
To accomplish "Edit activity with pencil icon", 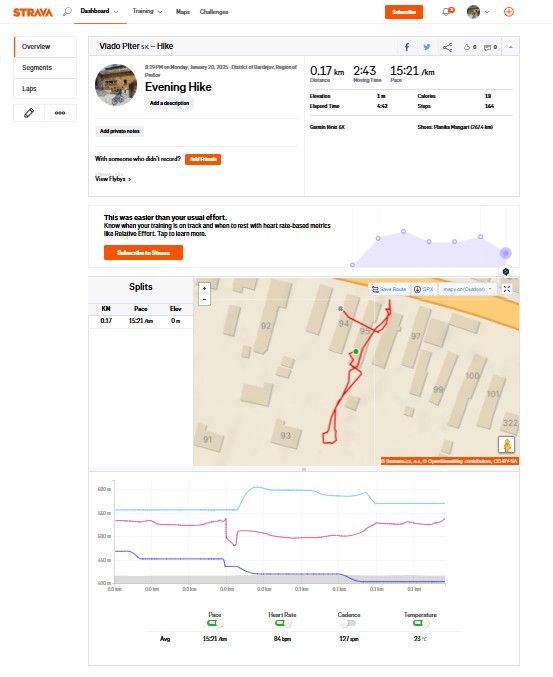I will tap(29, 113).
